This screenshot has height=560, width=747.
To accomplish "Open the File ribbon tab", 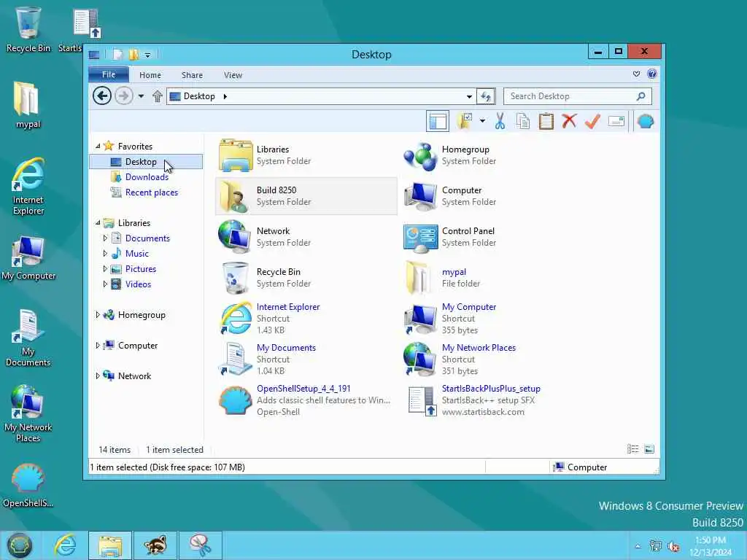I will 109,75.
